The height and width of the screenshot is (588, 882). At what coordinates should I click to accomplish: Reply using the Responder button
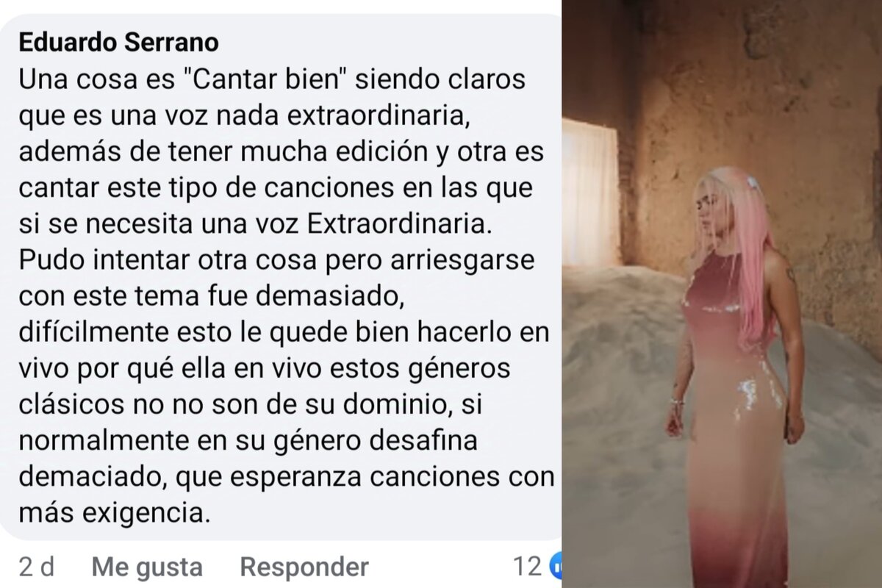coord(304,567)
